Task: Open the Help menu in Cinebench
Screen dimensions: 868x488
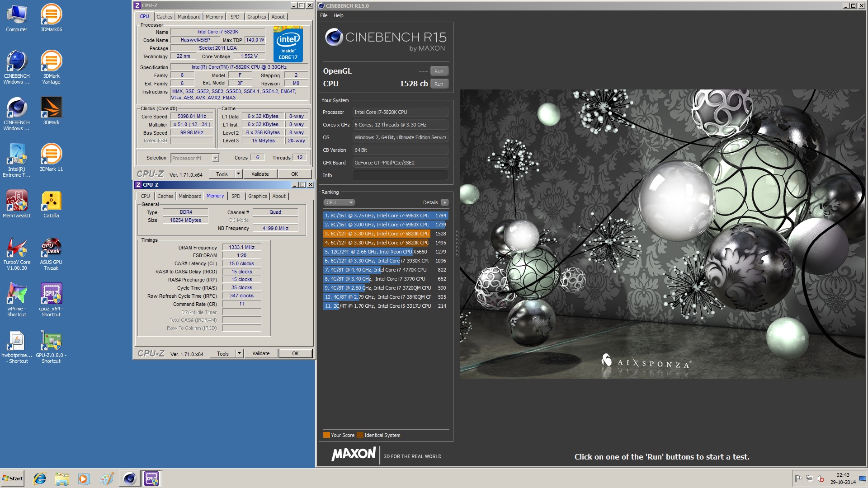Action: (x=339, y=15)
